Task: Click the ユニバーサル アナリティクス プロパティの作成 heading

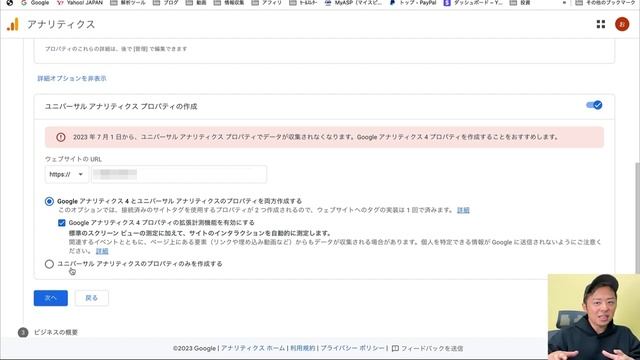Action: [x=121, y=107]
